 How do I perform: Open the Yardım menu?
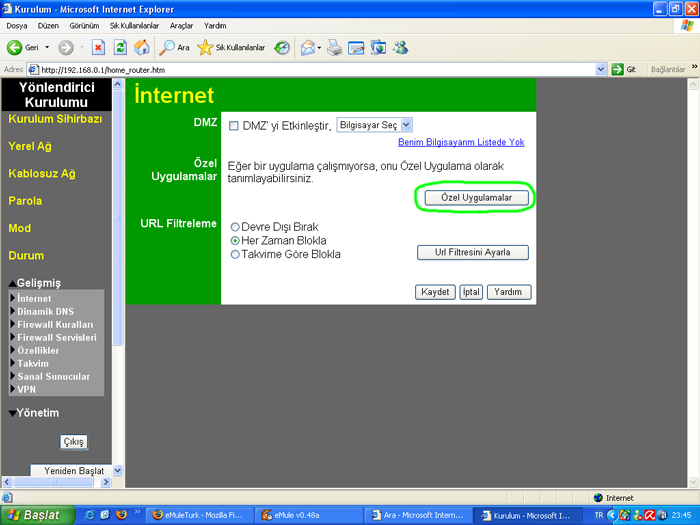[215, 26]
